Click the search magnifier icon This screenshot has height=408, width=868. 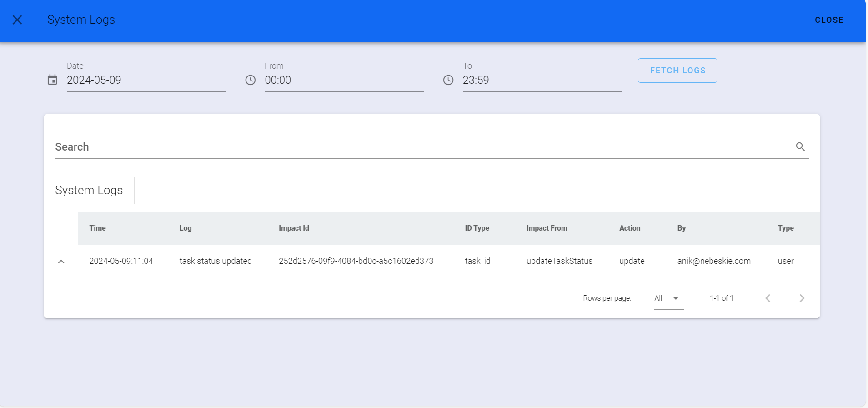point(800,147)
